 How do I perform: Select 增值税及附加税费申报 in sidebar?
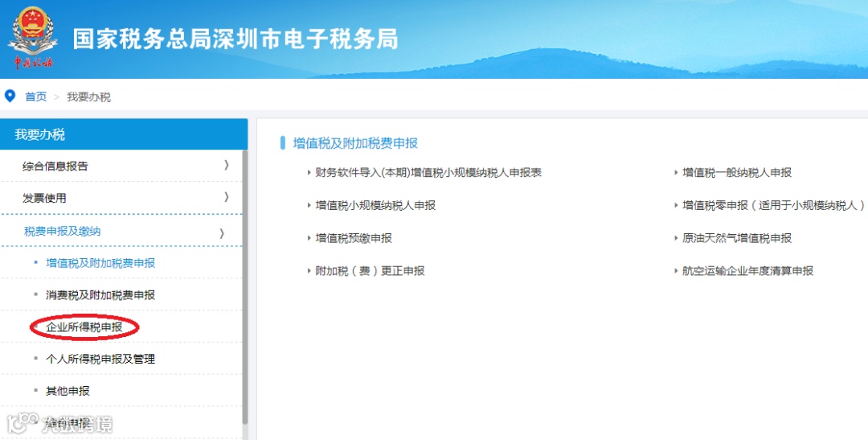100,263
